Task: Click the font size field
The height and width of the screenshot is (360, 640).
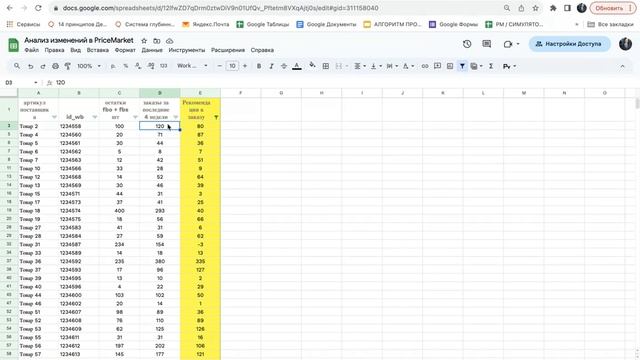Action: (x=232, y=66)
